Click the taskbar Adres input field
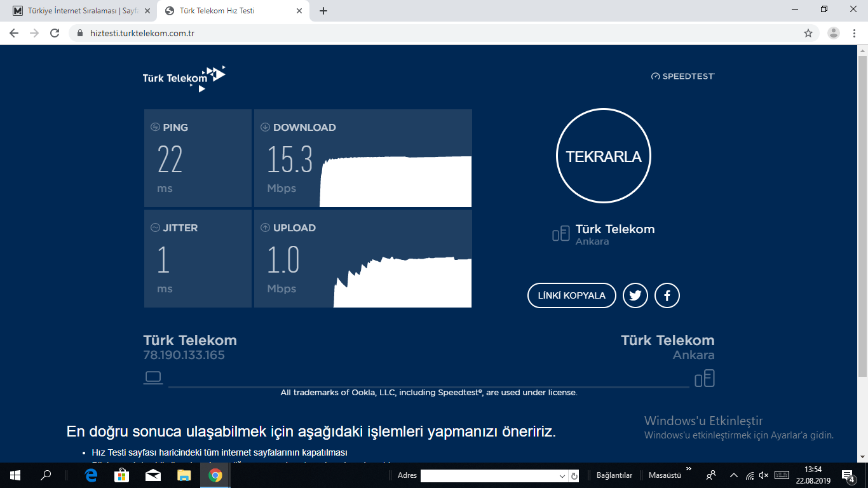Image resolution: width=868 pixels, height=488 pixels. coord(489,476)
